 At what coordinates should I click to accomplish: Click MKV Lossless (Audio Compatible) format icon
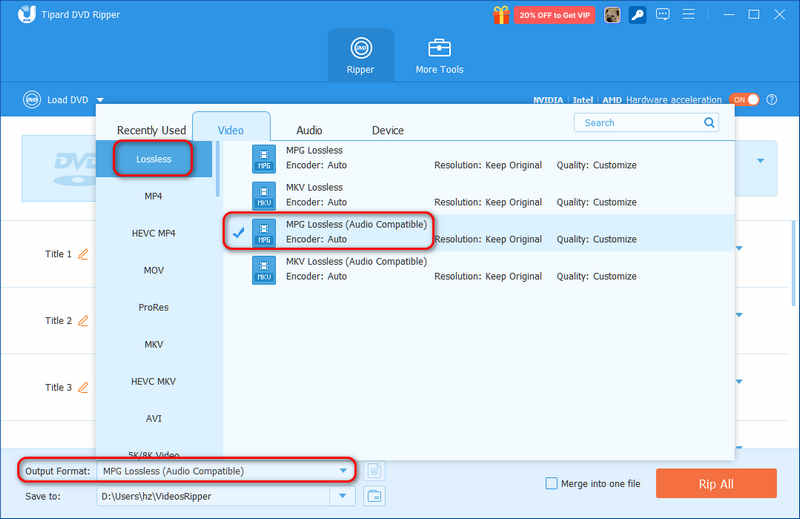pos(264,270)
